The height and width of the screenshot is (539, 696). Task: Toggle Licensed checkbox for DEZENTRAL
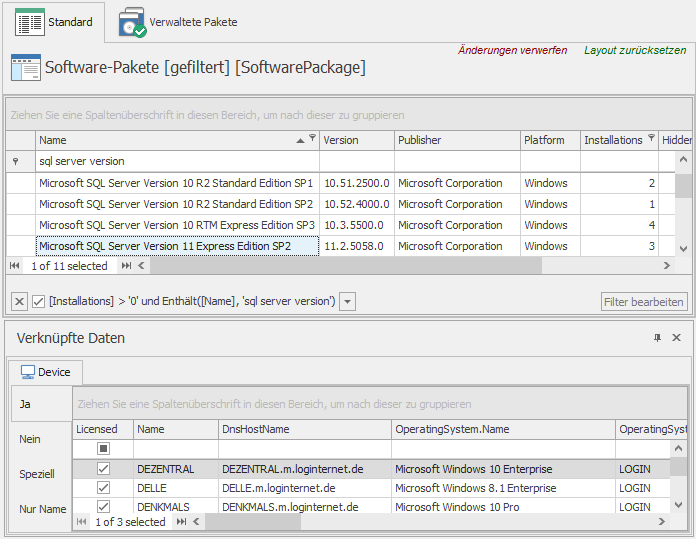[103, 469]
